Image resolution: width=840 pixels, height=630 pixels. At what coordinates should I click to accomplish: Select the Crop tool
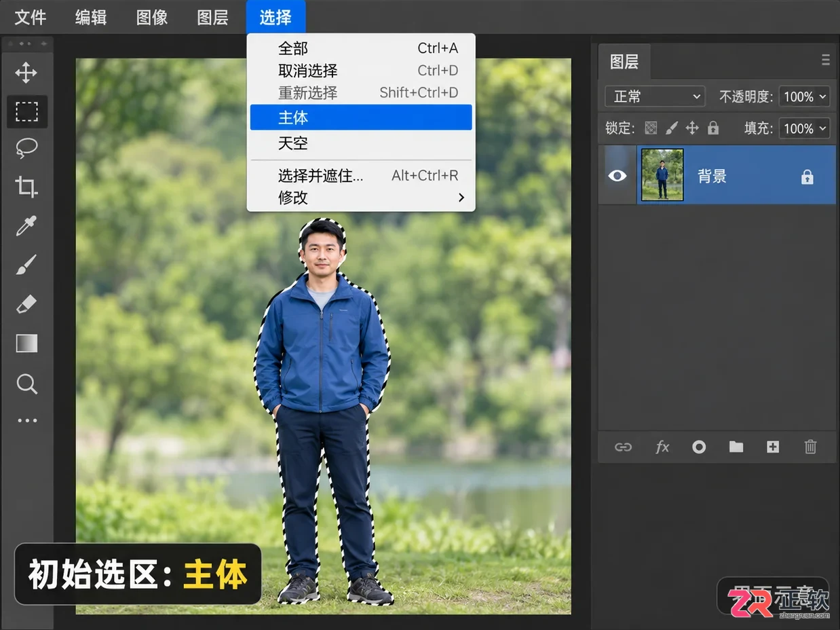[x=26, y=187]
